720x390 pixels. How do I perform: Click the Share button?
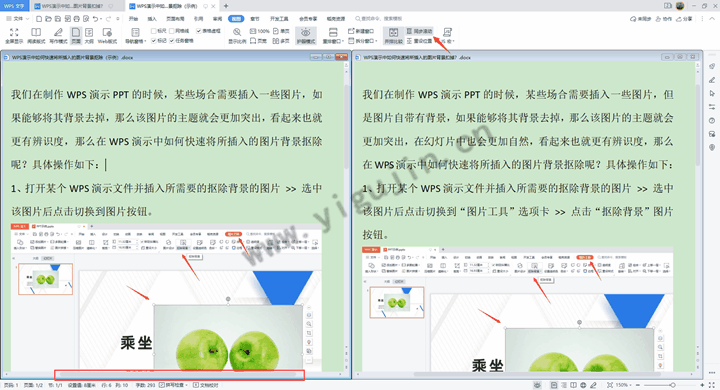point(684,19)
